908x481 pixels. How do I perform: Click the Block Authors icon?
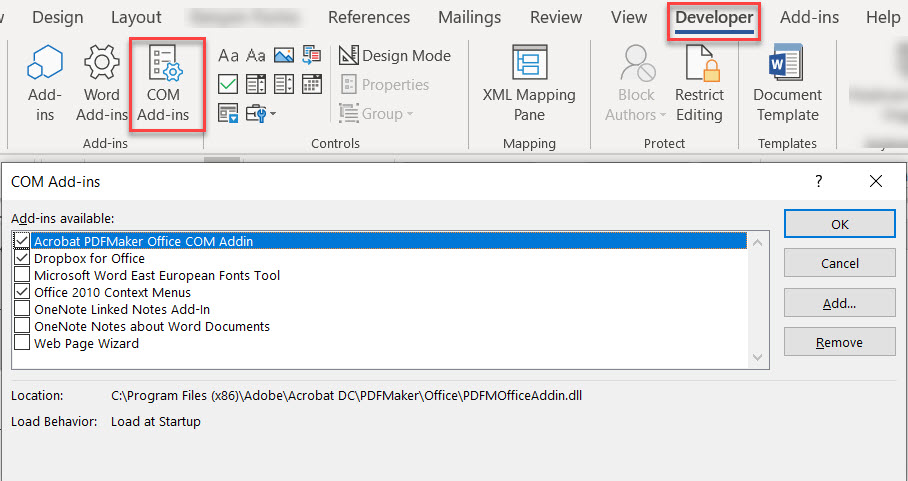[637, 64]
